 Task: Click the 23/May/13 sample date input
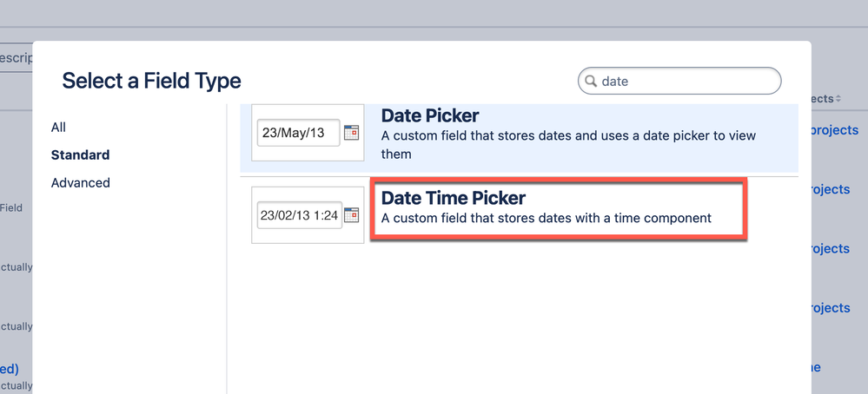(298, 133)
